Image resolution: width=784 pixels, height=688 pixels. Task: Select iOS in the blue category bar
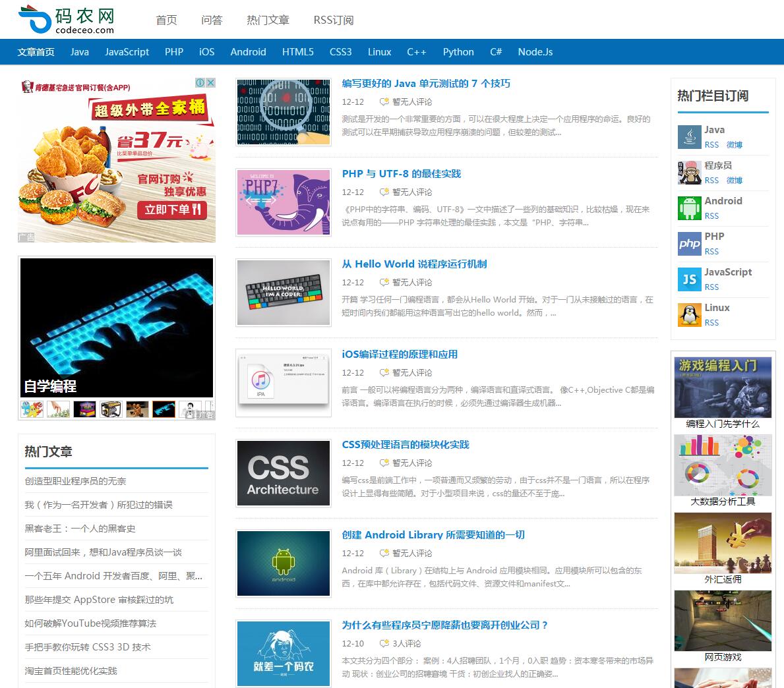[x=206, y=52]
